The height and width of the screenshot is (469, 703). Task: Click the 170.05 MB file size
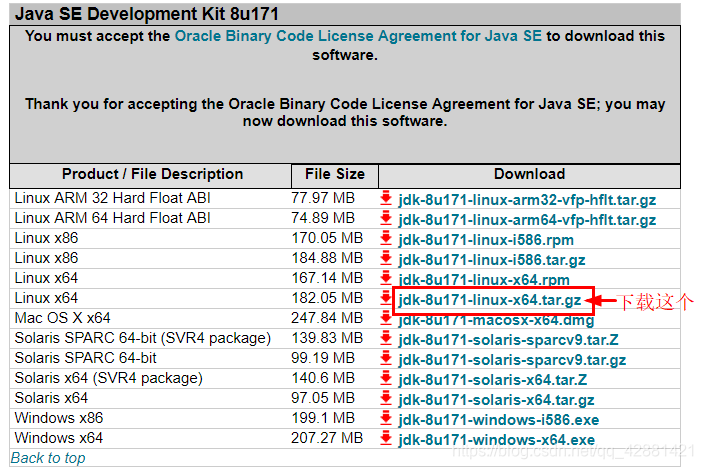pyautogui.click(x=327, y=238)
